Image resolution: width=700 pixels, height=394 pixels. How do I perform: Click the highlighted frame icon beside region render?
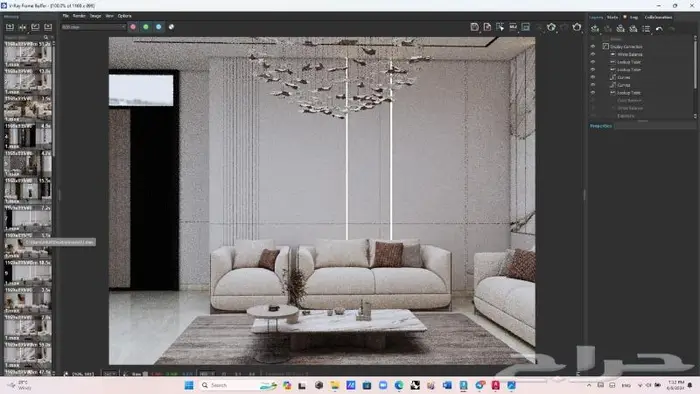pyautogui.click(x=526, y=27)
